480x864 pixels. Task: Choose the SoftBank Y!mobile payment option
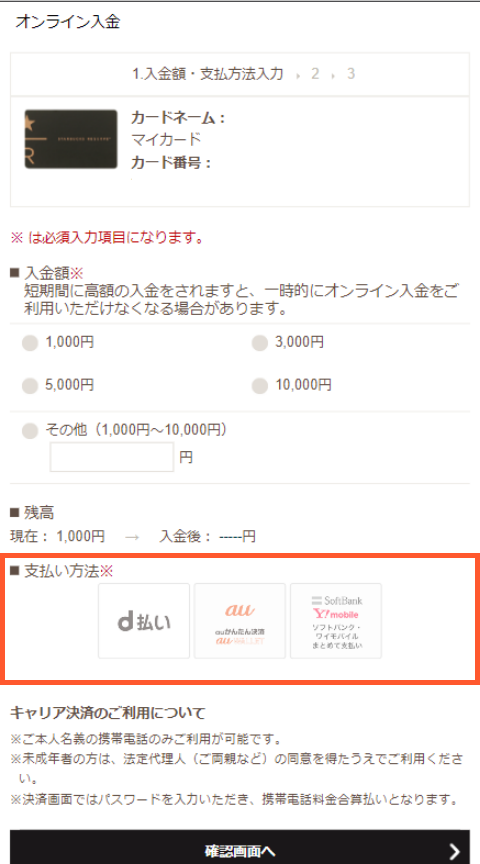click(x=336, y=621)
